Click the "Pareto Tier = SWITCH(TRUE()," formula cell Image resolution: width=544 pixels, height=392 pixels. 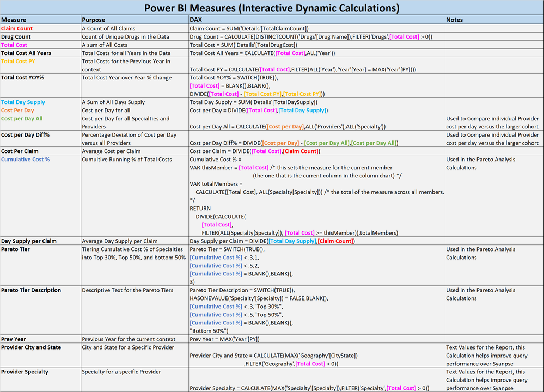tap(317, 265)
